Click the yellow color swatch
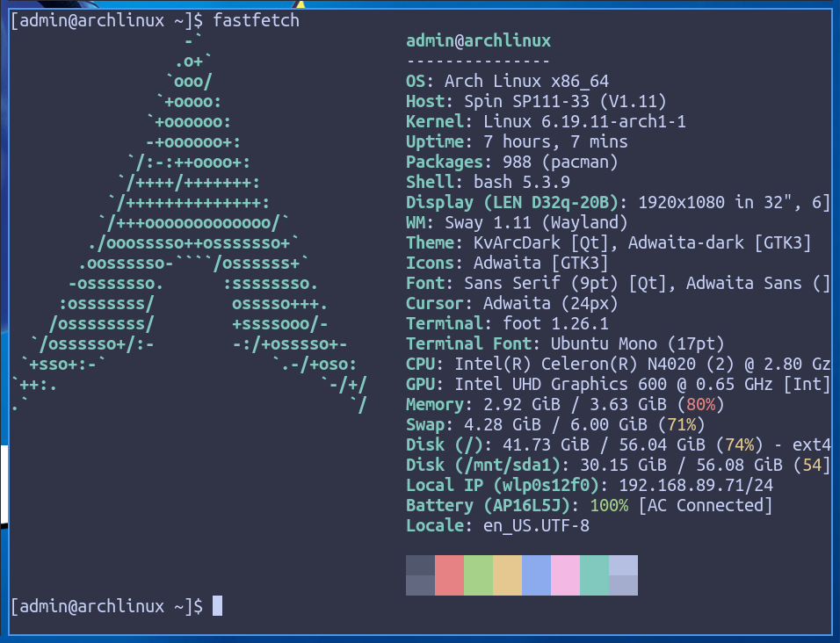Image resolution: width=840 pixels, height=643 pixels. (507, 575)
